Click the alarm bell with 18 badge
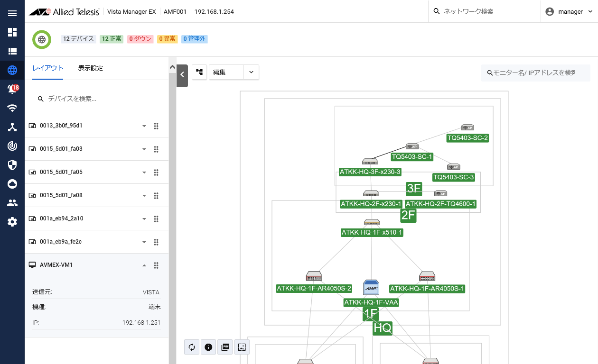The width and height of the screenshot is (598, 364). point(12,89)
